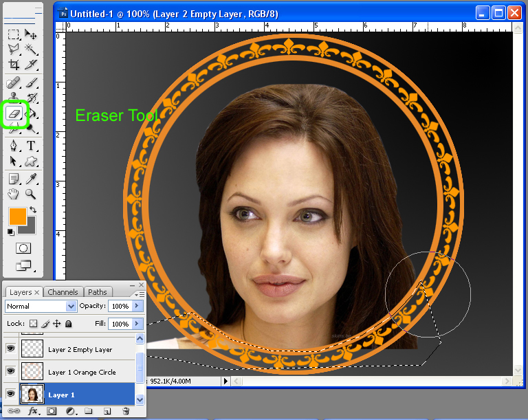Delete layer with trash icon
This screenshot has height=420, width=528.
pos(126,411)
